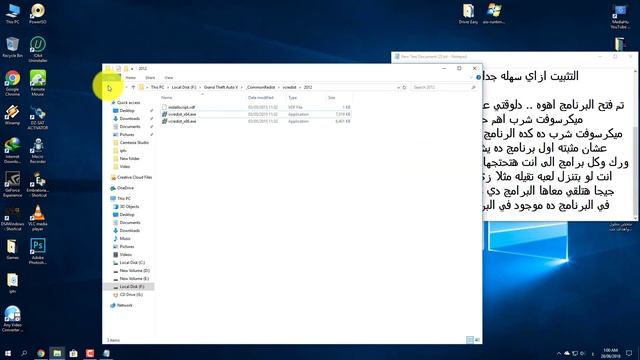Select OneDrive in navigation pane

point(125,188)
